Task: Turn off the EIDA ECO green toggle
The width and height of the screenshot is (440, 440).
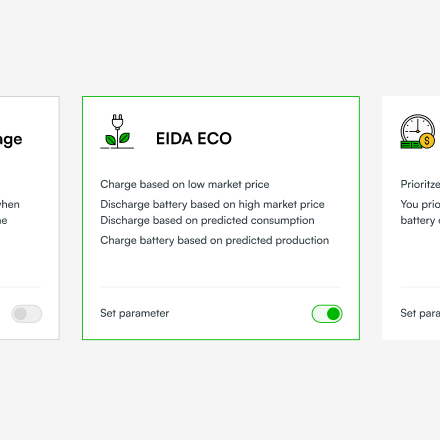Action: coord(327,314)
